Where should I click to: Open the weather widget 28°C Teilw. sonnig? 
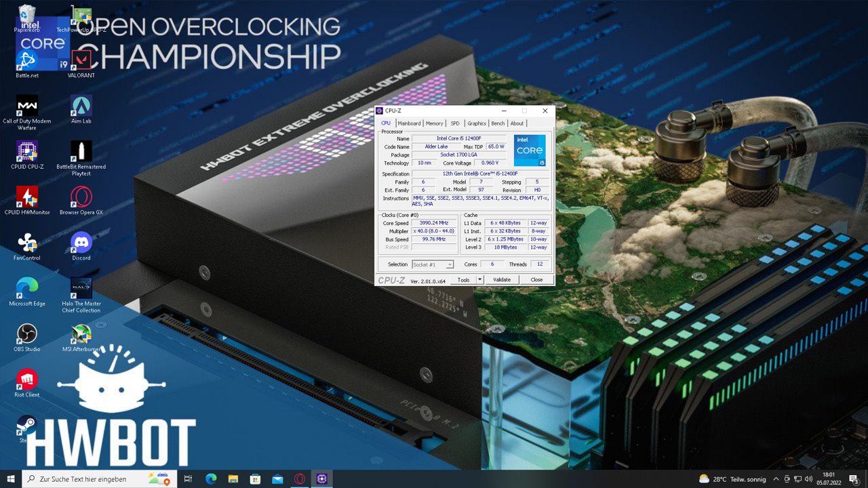[732, 479]
